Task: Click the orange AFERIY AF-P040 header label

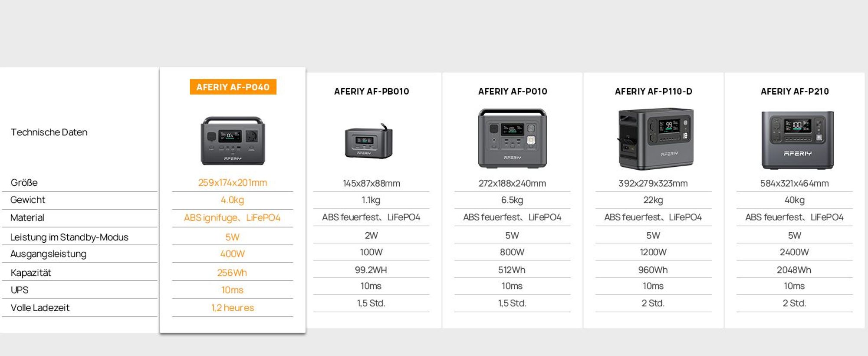Action: [233, 87]
